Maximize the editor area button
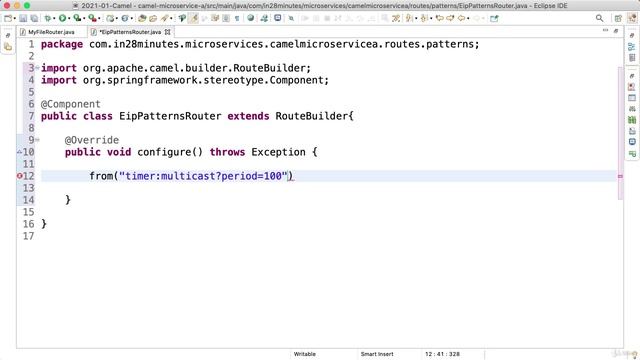The width and height of the screenshot is (640, 360). point(616,31)
